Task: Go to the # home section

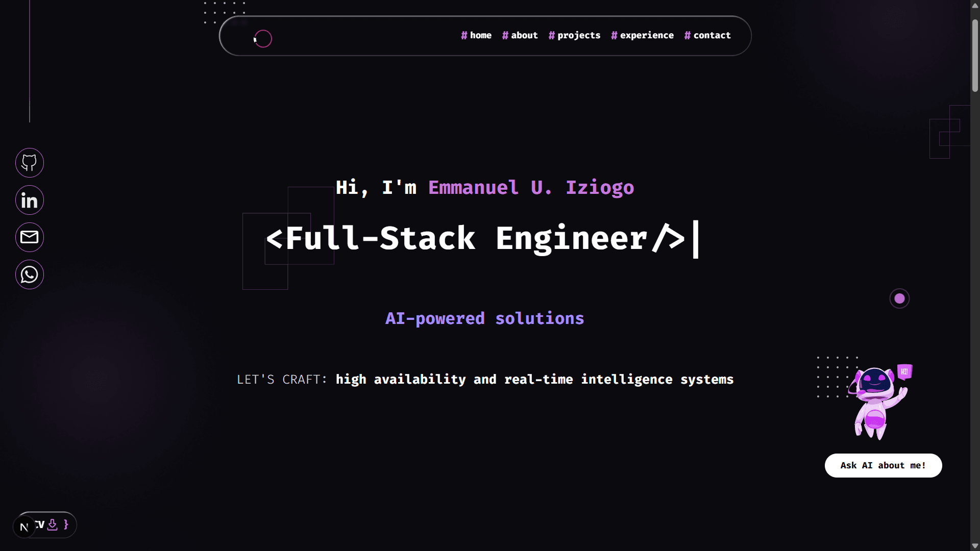Action: click(476, 35)
